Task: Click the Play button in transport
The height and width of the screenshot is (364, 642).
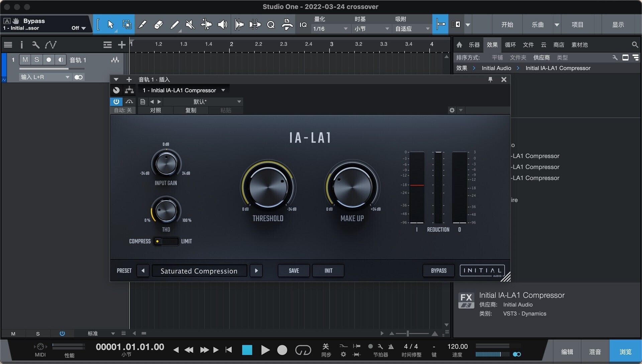Action: [265, 350]
